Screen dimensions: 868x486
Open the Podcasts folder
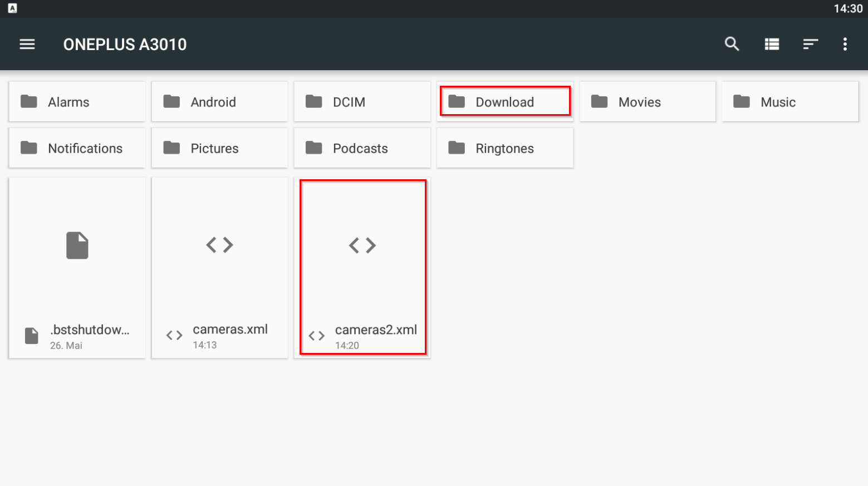(x=362, y=148)
